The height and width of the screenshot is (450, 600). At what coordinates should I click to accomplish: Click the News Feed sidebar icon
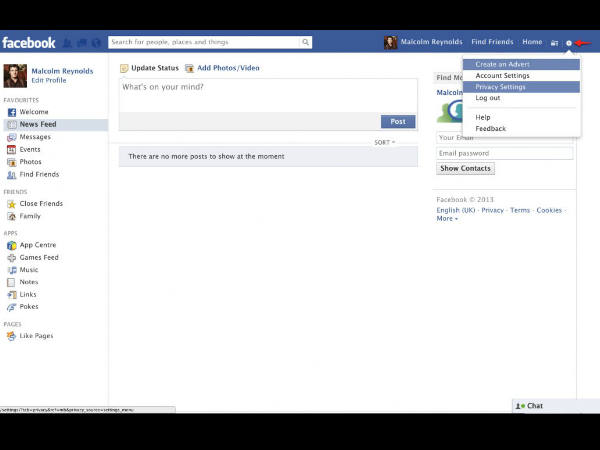[12, 124]
